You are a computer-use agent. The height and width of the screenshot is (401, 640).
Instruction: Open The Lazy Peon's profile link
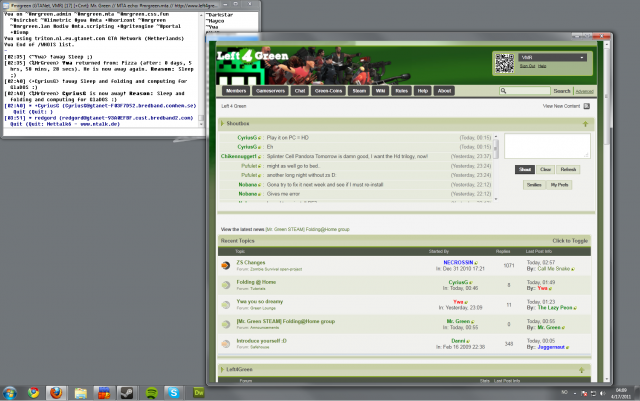[555, 308]
